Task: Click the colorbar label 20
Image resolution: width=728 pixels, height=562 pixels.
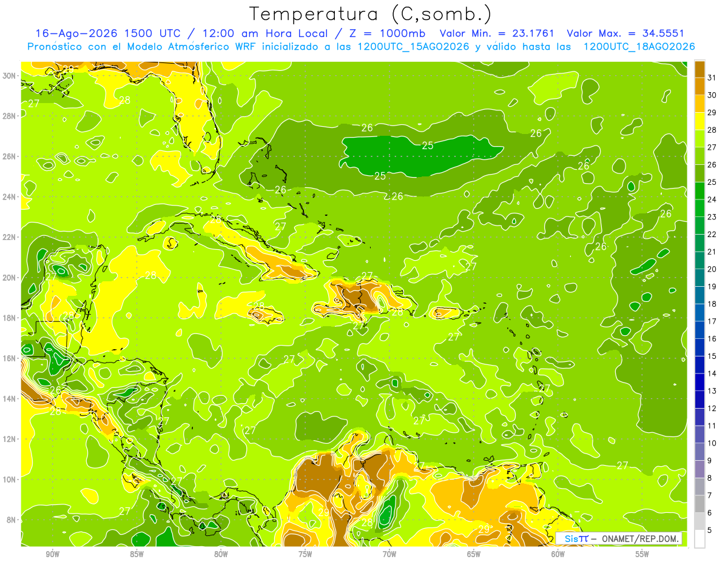Action: point(712,269)
